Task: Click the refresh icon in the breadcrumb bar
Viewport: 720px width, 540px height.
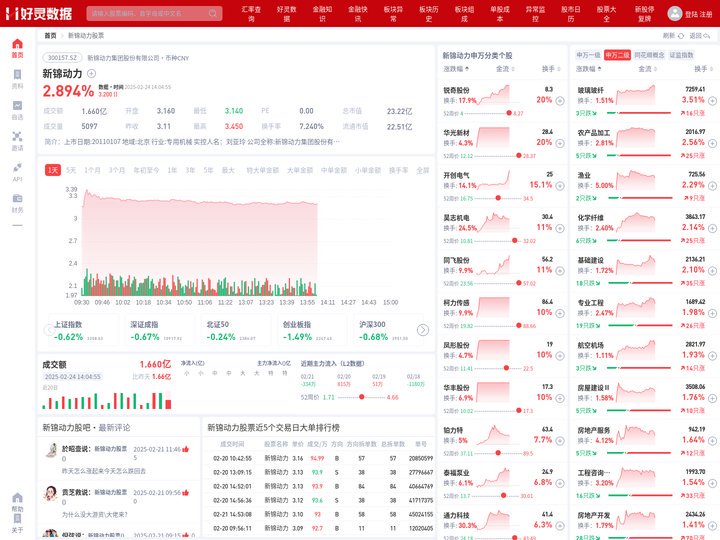Action: click(681, 35)
